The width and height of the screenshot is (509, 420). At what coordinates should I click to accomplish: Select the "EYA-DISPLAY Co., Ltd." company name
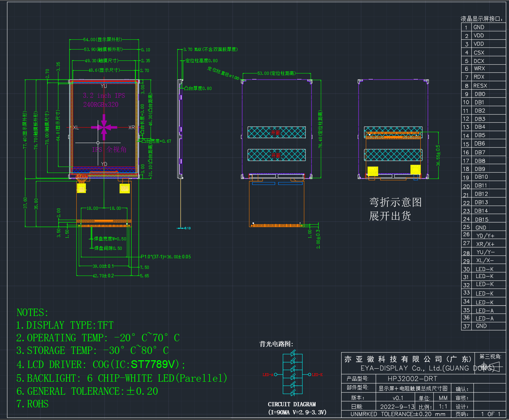[401, 368]
